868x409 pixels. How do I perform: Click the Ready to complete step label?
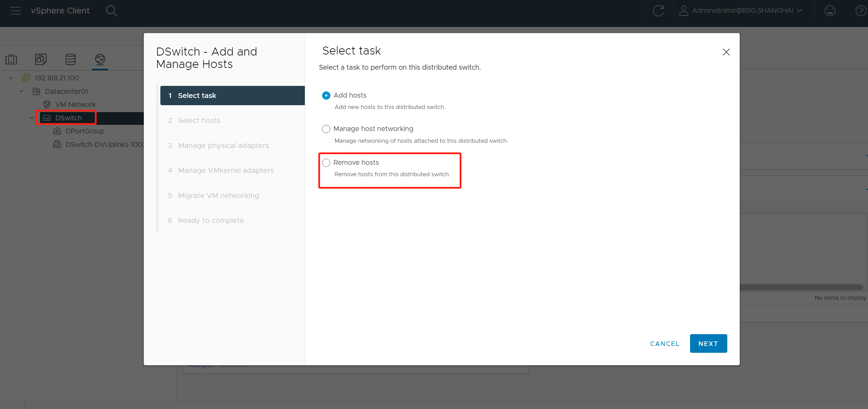pyautogui.click(x=210, y=220)
